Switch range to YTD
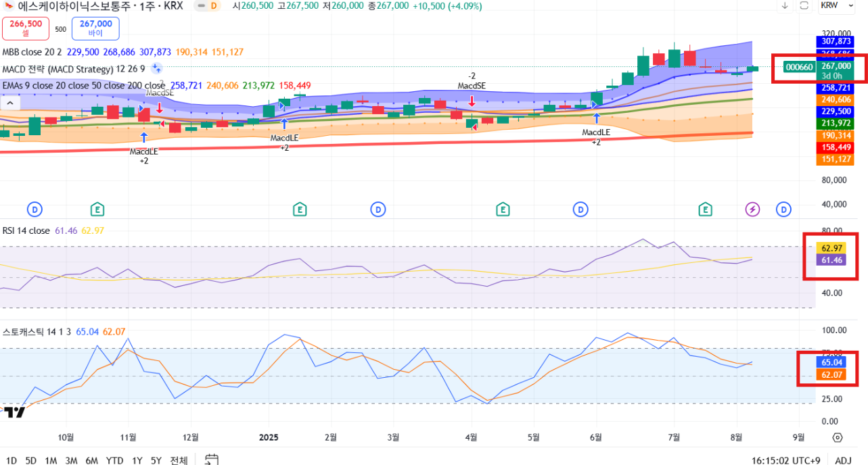 114,460
